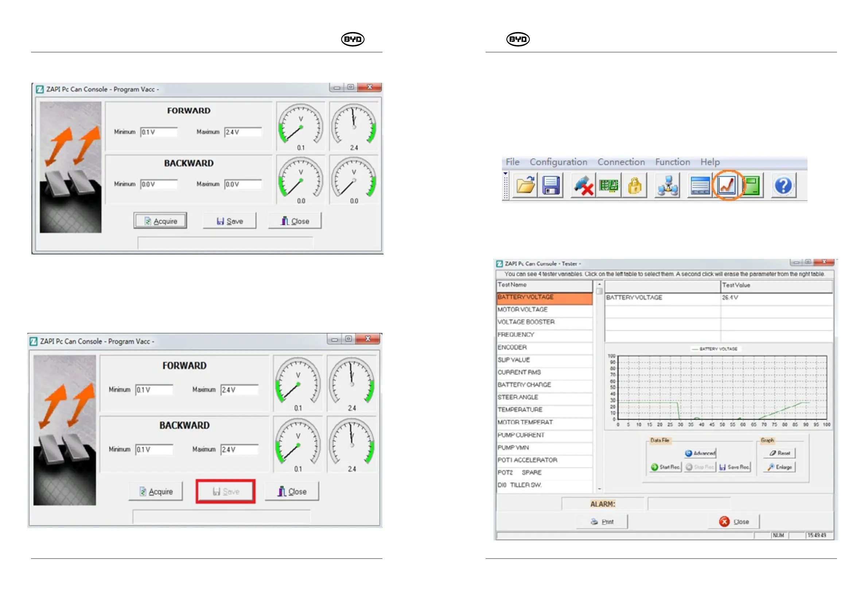Click the green circuit board toolbar icon
Viewport: 868px width, 614px height.
[x=609, y=185]
